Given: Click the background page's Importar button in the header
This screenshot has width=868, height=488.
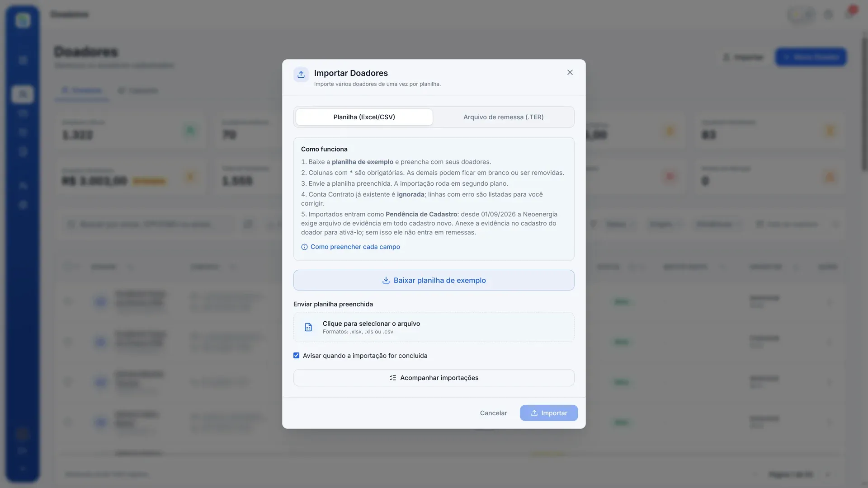Looking at the screenshot, I should pos(743,57).
